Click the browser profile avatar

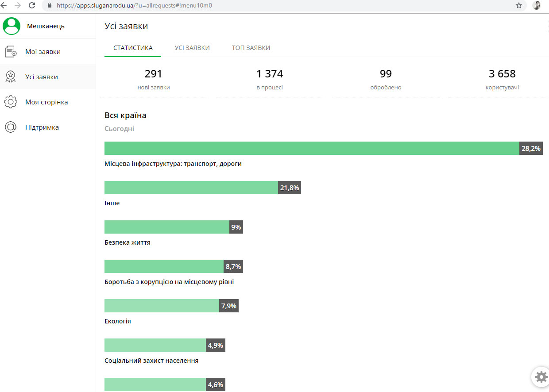tap(537, 6)
